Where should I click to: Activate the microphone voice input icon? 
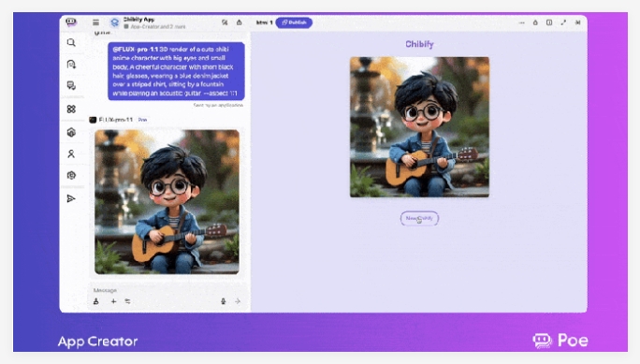click(224, 301)
